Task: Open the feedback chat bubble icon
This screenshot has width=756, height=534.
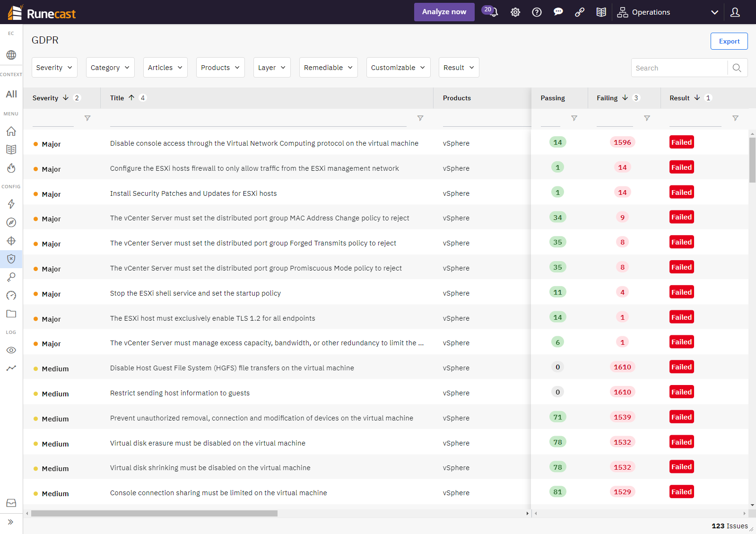Action: [558, 12]
